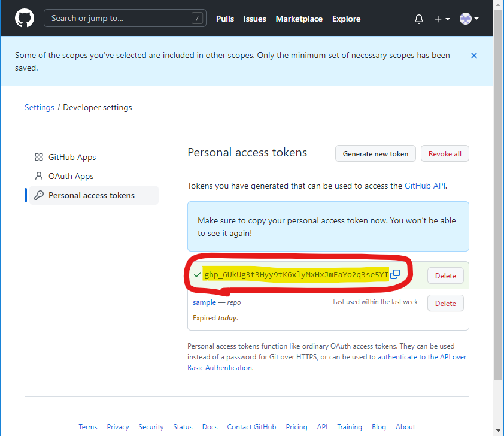Navigate to Settings breadcrumb link
The image size is (504, 436).
[40, 107]
